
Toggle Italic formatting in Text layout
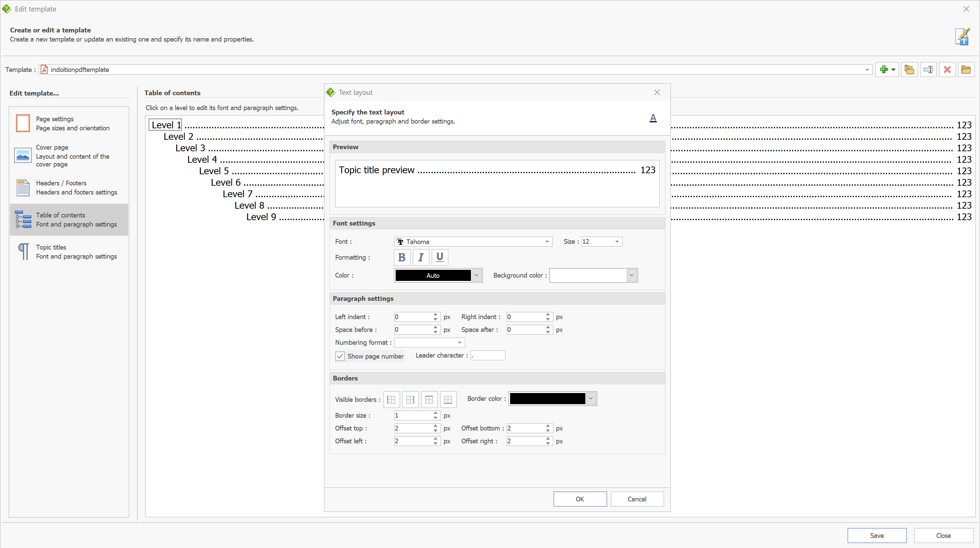click(x=421, y=257)
